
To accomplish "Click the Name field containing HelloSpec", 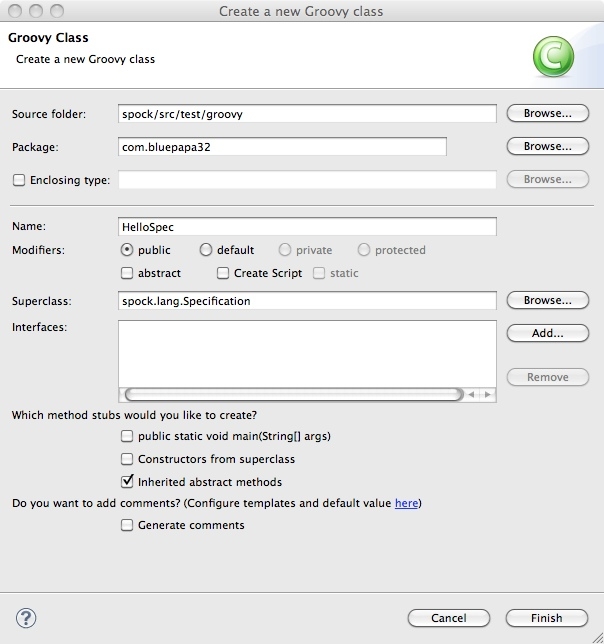I will click(x=307, y=227).
